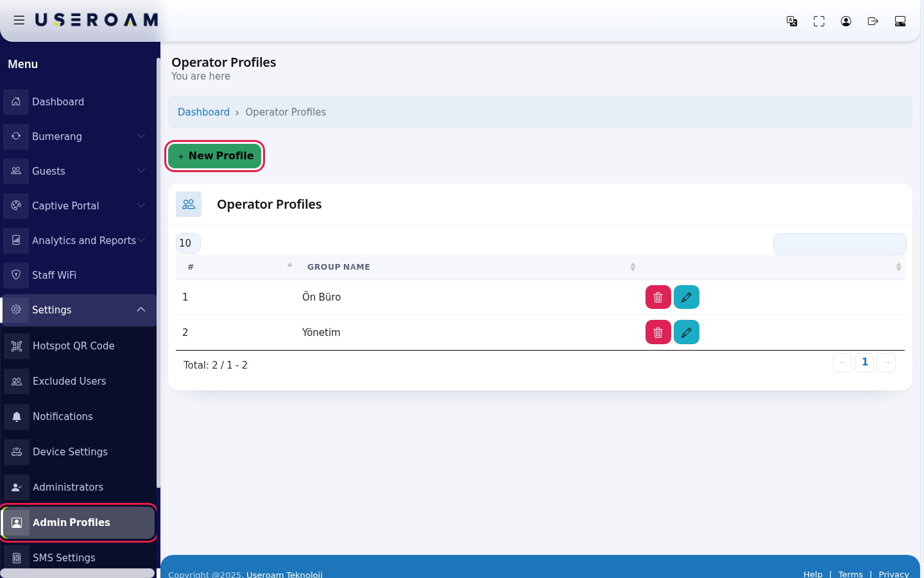Edit the Yönetim profile

686,332
